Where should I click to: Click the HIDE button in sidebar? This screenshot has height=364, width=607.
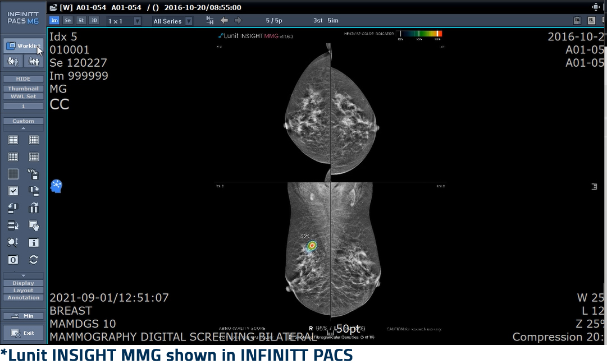[x=23, y=79]
